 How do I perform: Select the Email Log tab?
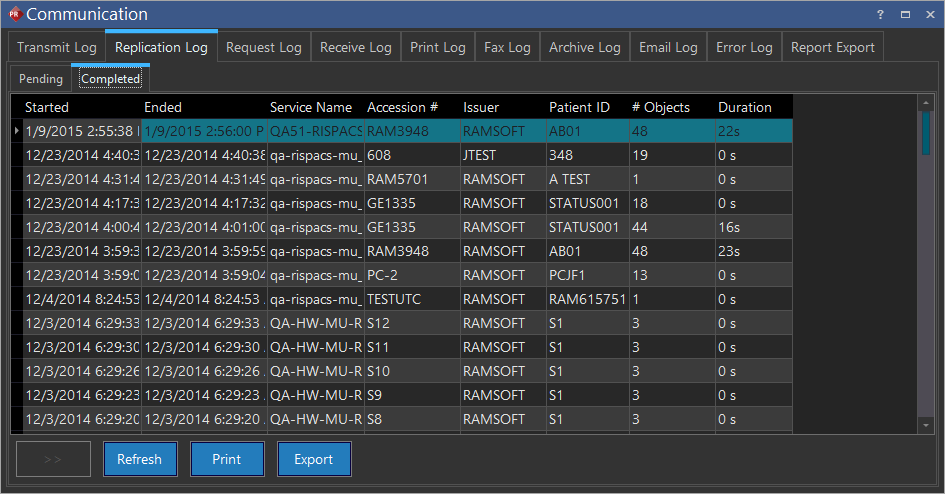click(668, 47)
